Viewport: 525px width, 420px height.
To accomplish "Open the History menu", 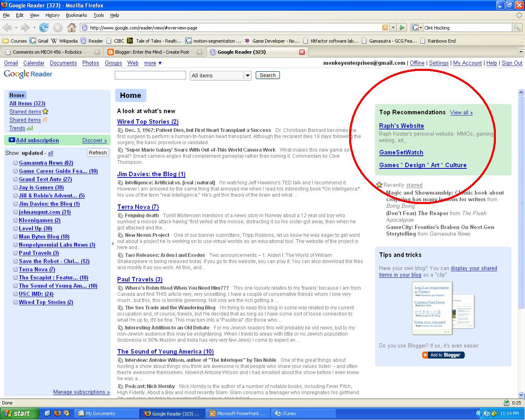I will click(x=52, y=15).
